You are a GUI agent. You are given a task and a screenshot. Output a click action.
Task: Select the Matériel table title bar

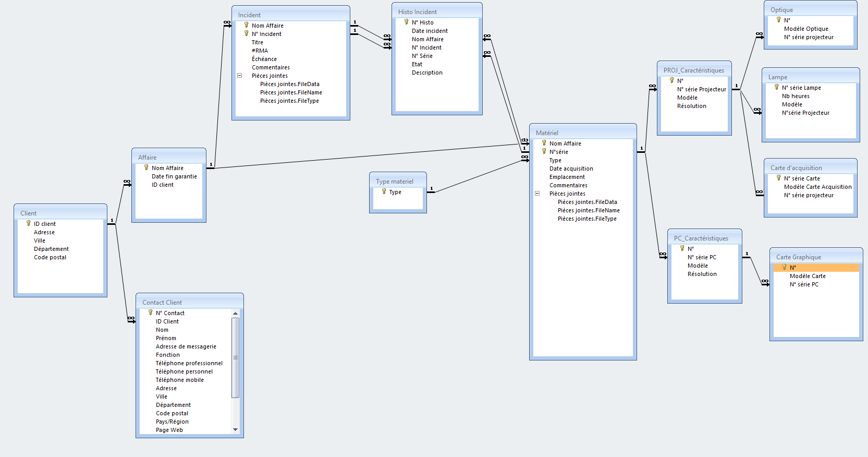point(583,133)
